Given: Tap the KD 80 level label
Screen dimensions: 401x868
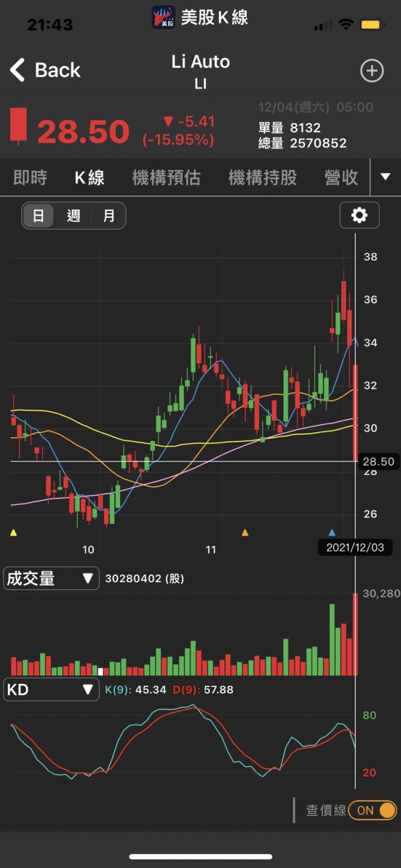Looking at the screenshot, I should [x=370, y=715].
